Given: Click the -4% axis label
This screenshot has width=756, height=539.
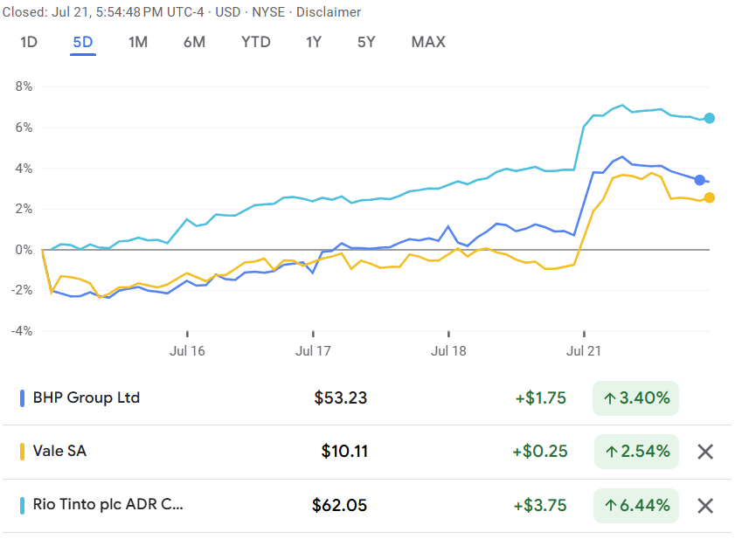Looking at the screenshot, I should (x=22, y=331).
